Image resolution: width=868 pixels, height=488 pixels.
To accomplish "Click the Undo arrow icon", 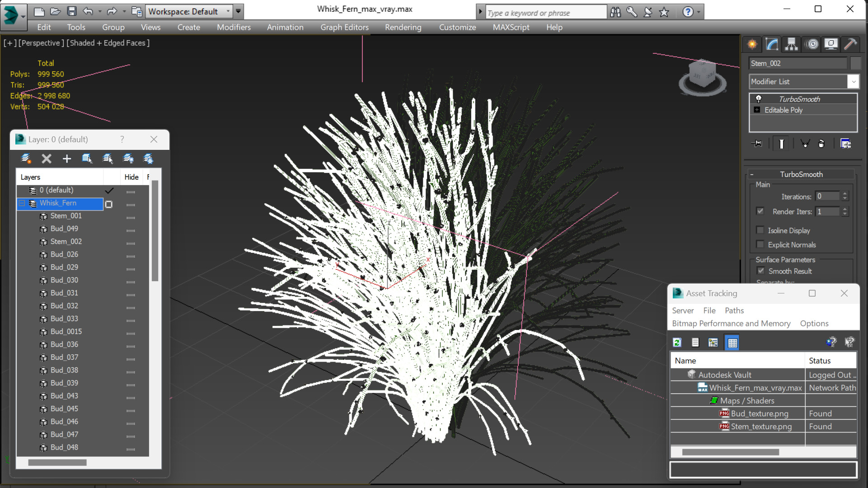I will click(88, 11).
